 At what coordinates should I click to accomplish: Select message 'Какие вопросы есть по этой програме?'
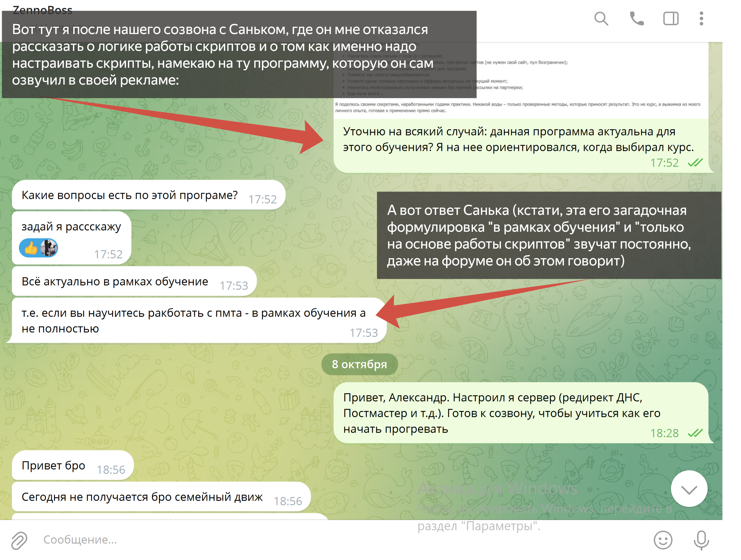(x=129, y=195)
